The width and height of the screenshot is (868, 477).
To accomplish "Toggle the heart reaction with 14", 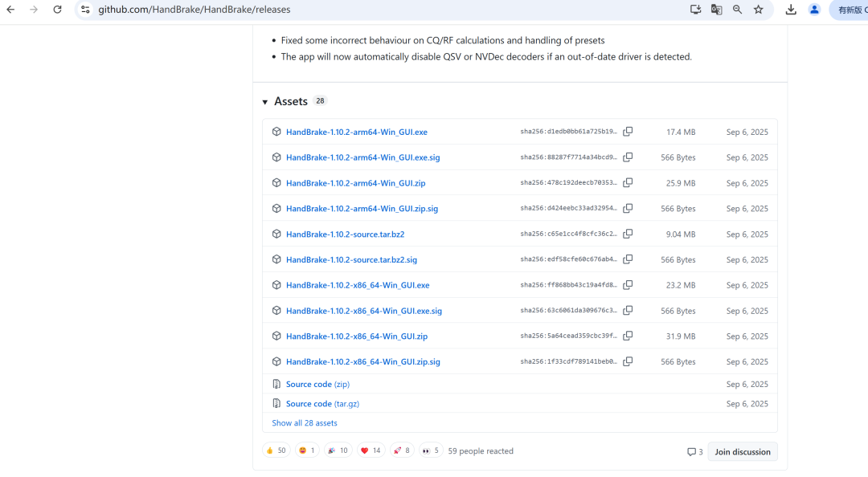I will [371, 450].
